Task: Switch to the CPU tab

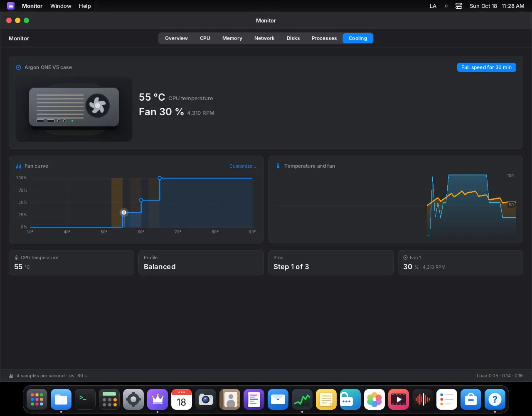Action: click(x=205, y=38)
